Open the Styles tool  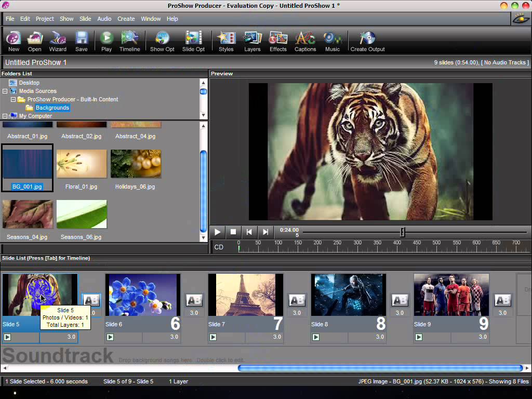click(226, 42)
